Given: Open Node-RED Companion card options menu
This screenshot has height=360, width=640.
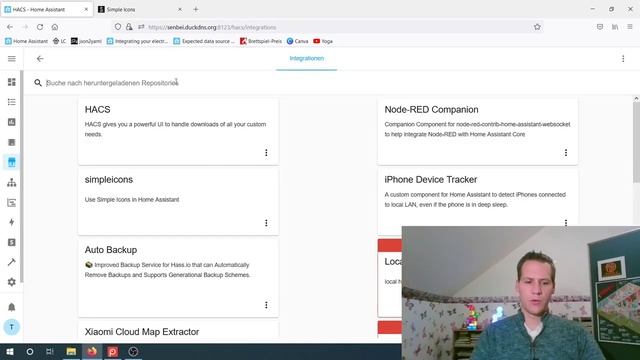Looking at the screenshot, I should (x=566, y=153).
